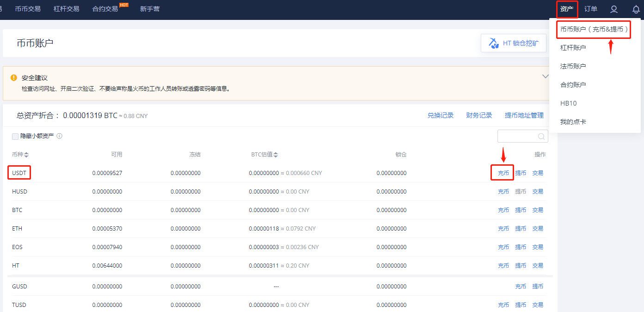Open 提币地址管理 link

click(524, 115)
